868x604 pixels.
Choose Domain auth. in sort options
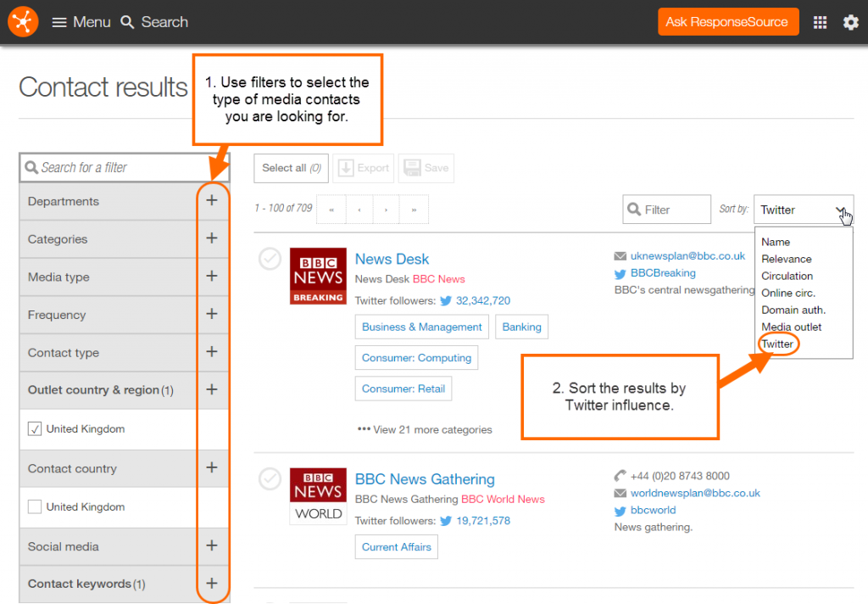coord(793,310)
